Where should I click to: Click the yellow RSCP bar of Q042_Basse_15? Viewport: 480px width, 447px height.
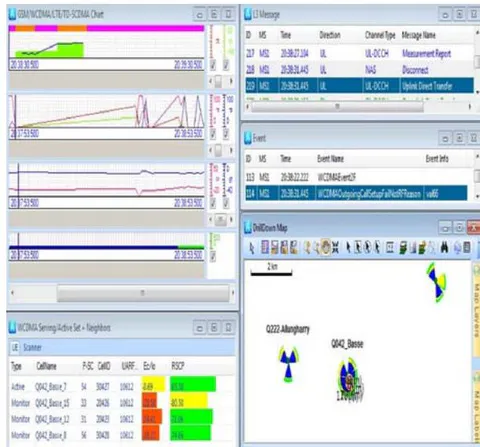tap(189, 401)
